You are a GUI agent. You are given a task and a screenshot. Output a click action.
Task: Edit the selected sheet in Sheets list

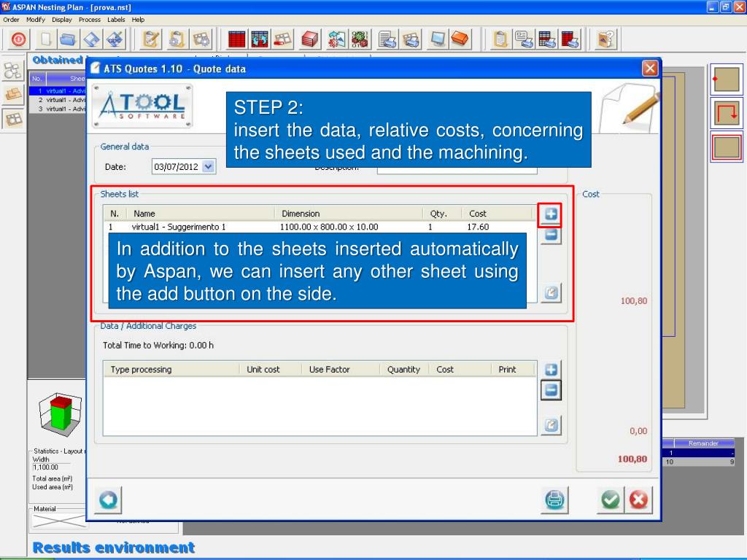[x=551, y=292]
